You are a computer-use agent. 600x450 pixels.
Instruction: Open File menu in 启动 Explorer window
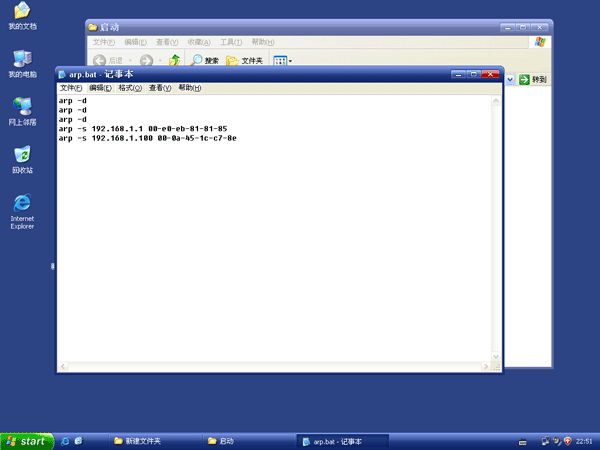point(104,42)
